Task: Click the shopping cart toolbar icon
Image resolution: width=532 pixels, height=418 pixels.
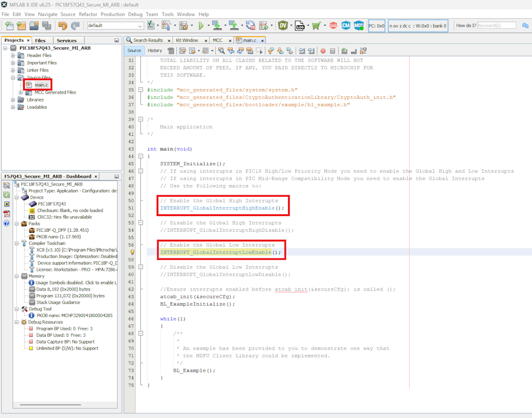Action: [316, 26]
